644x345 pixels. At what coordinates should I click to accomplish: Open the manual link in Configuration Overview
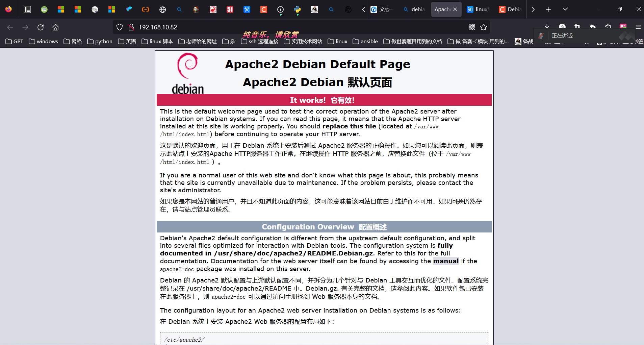pyautogui.click(x=446, y=261)
